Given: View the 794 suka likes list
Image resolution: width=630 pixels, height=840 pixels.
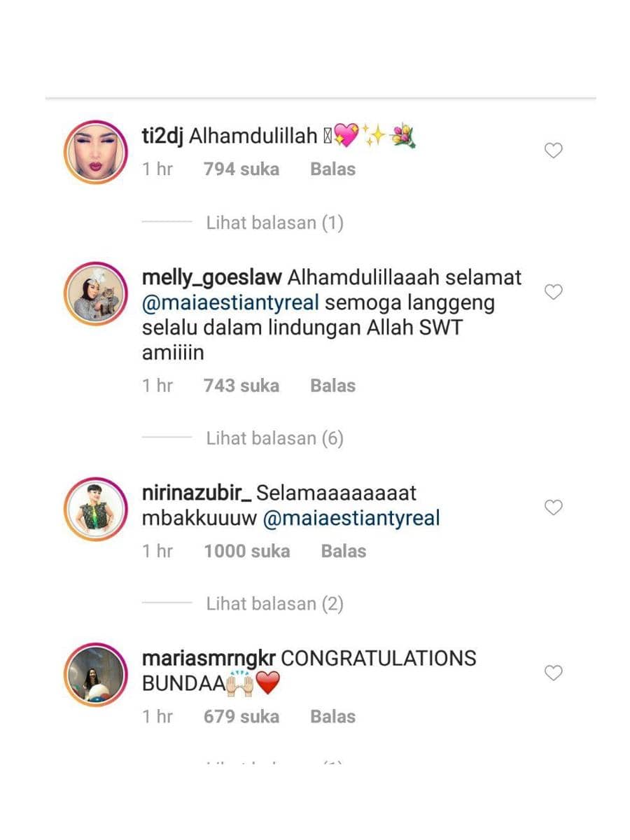Looking at the screenshot, I should pos(241,169).
